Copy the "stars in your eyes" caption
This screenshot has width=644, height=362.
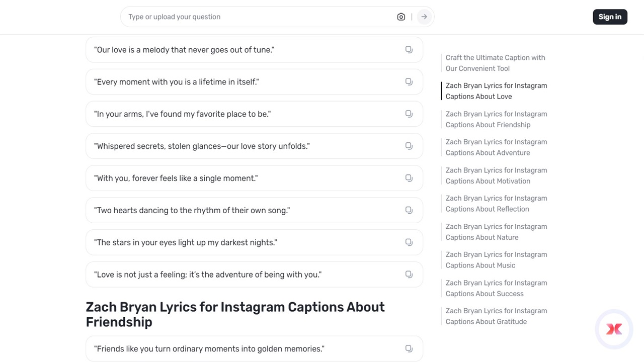[x=409, y=243]
